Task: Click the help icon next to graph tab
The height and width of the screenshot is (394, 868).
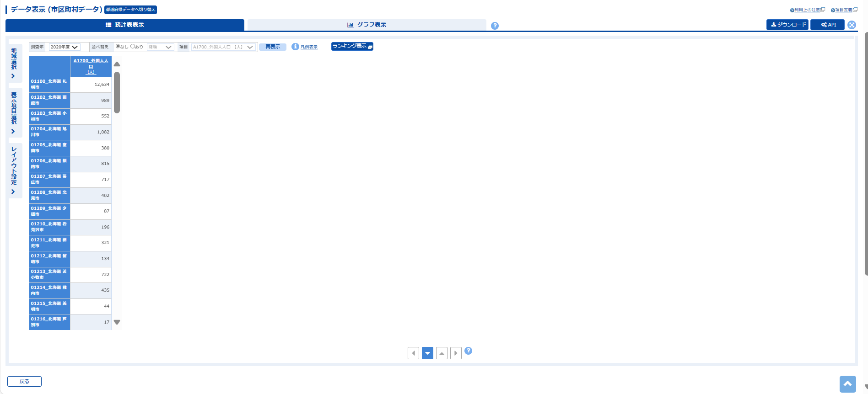Action: pyautogui.click(x=495, y=26)
